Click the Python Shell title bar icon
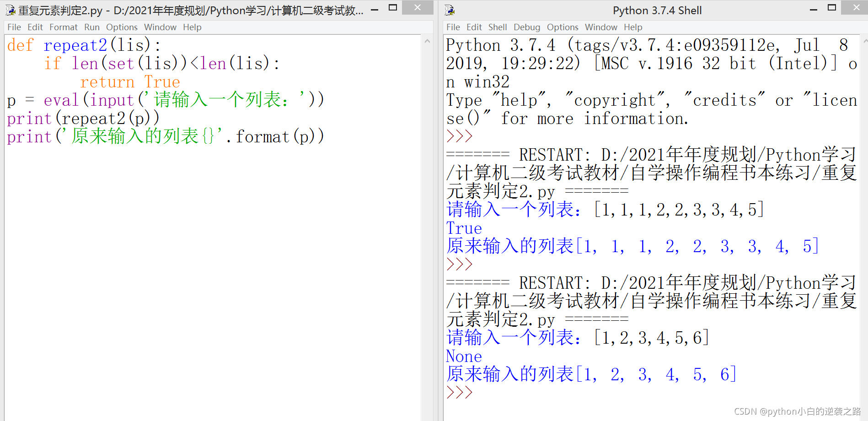The height and width of the screenshot is (421, 868). coord(450,10)
